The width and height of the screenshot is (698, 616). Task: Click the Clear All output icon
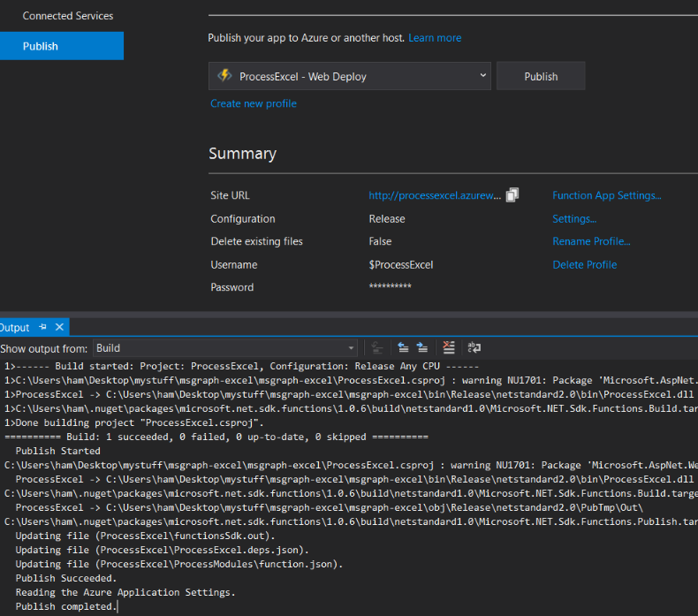pyautogui.click(x=449, y=348)
